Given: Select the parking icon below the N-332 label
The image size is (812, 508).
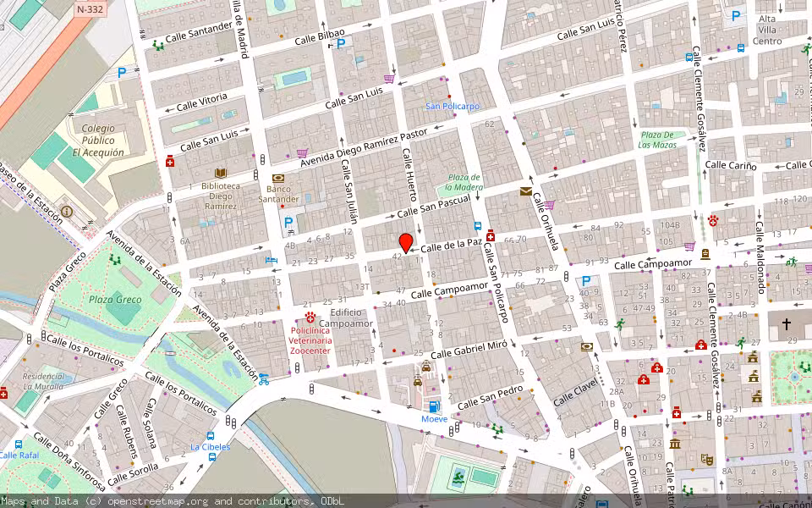Looking at the screenshot, I should pyautogui.click(x=122, y=73).
